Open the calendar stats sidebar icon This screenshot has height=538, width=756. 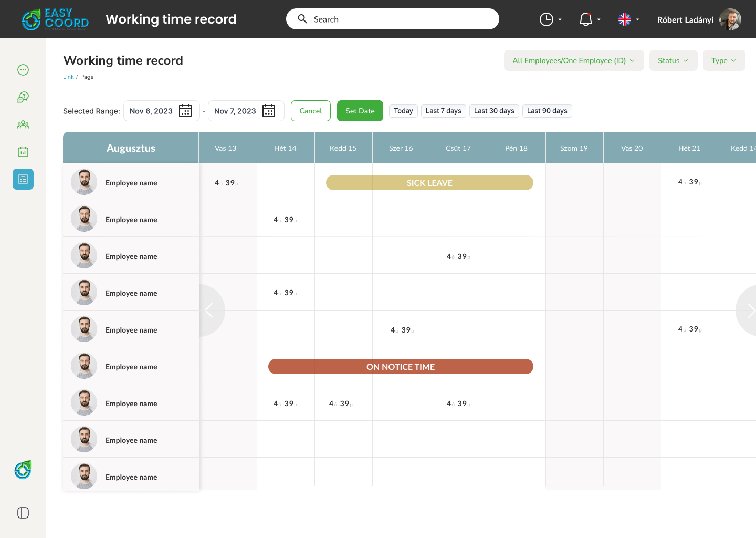23,152
